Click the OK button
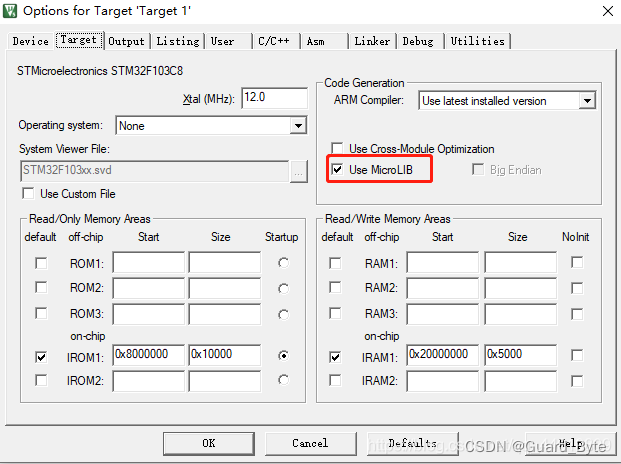The width and height of the screenshot is (621, 464). pos(209,443)
